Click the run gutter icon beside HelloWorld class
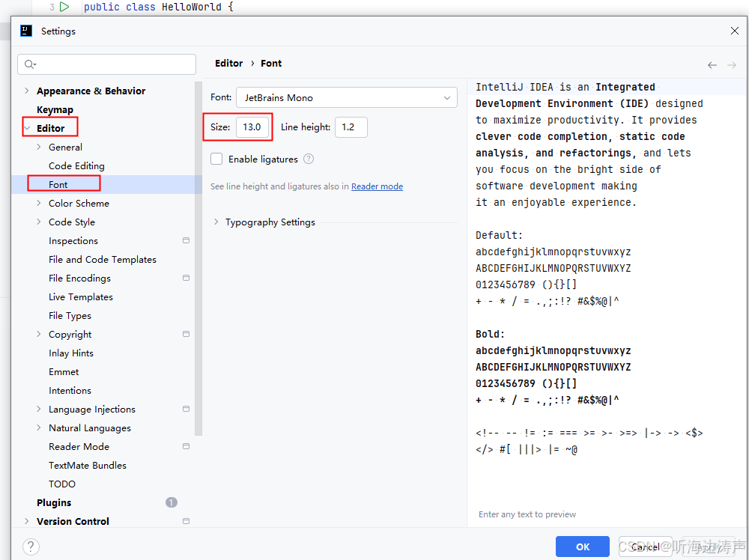 click(64, 7)
